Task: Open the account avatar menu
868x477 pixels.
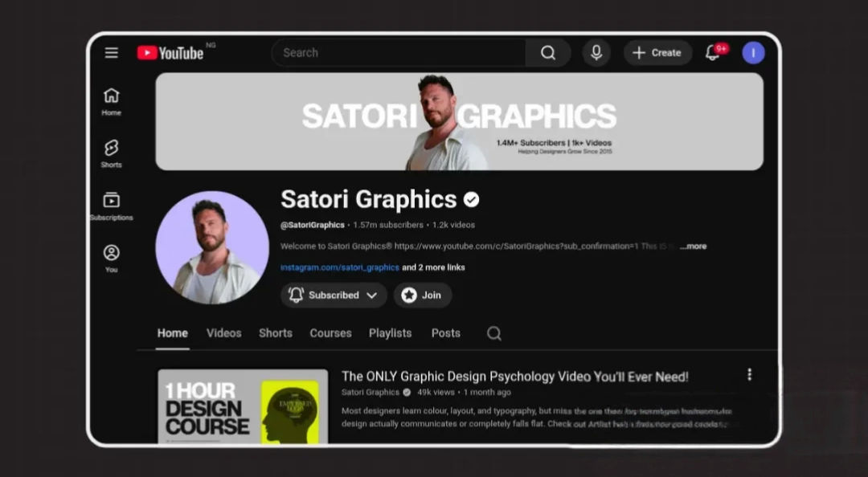Action: (753, 52)
